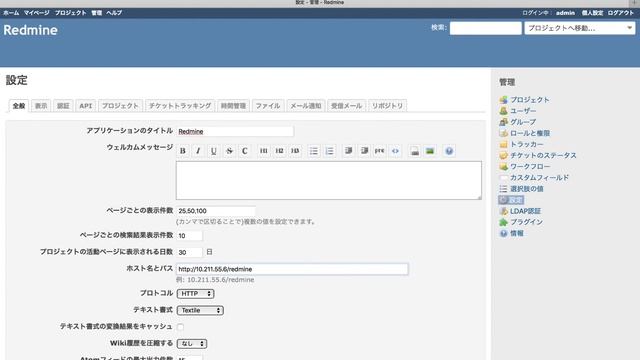Insert image icon in editor toolbar
Screen dimensions: 640x360
coord(430,151)
